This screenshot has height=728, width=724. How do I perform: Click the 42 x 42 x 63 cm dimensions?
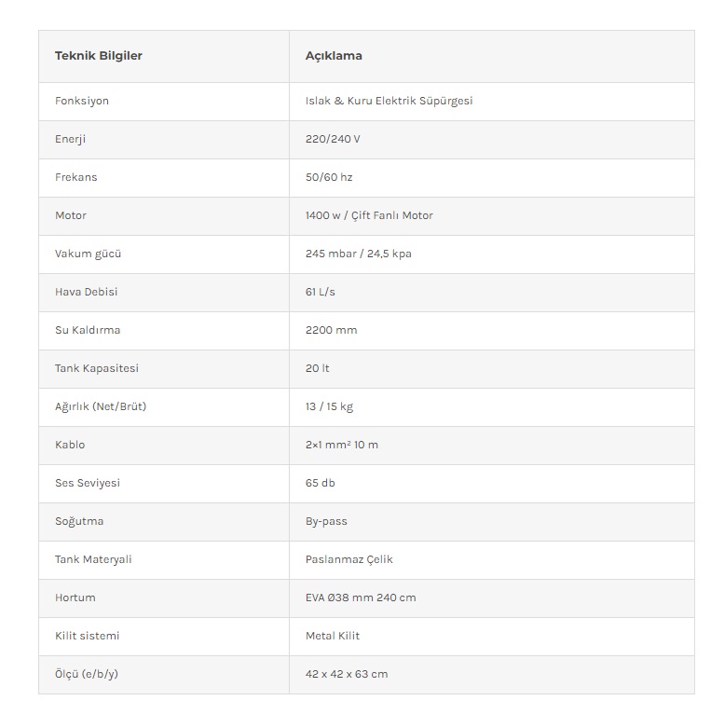(347, 674)
